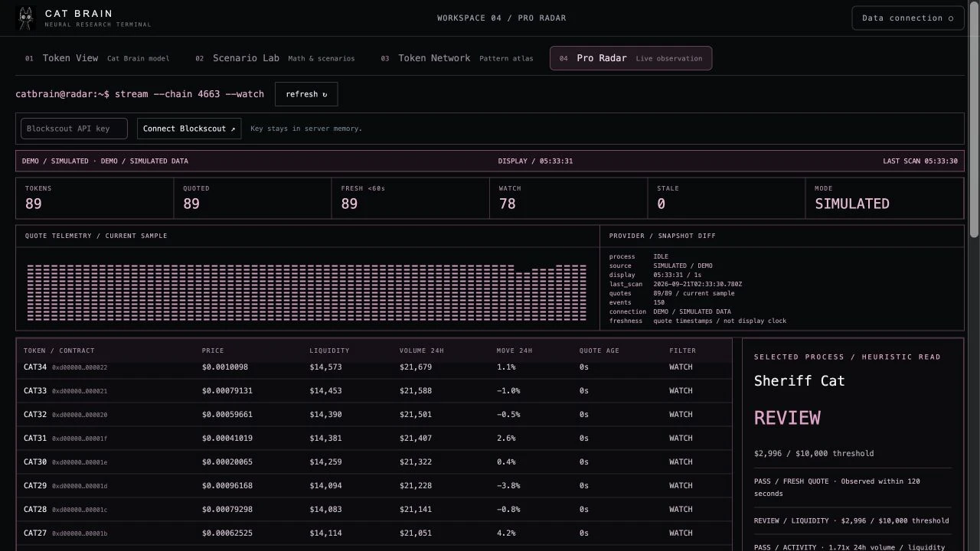
Task: Select the CAT27 token row
Action: [x=374, y=533]
